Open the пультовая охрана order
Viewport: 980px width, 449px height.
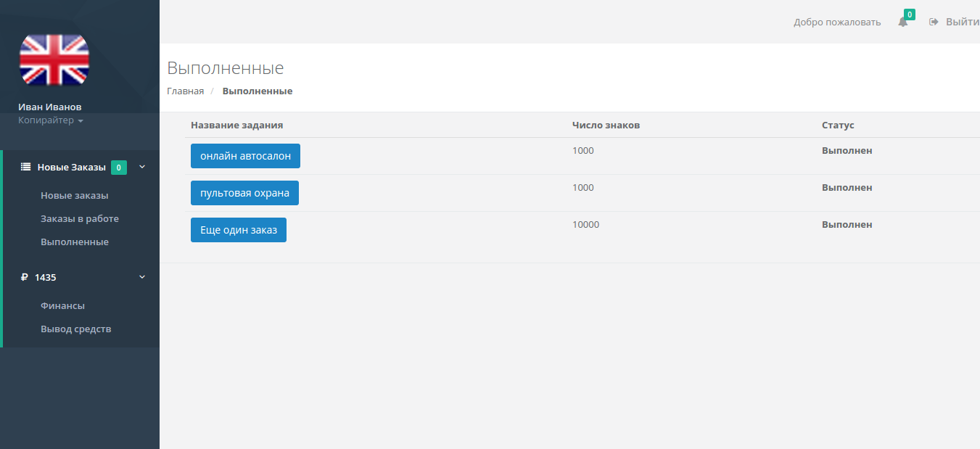pyautogui.click(x=244, y=193)
